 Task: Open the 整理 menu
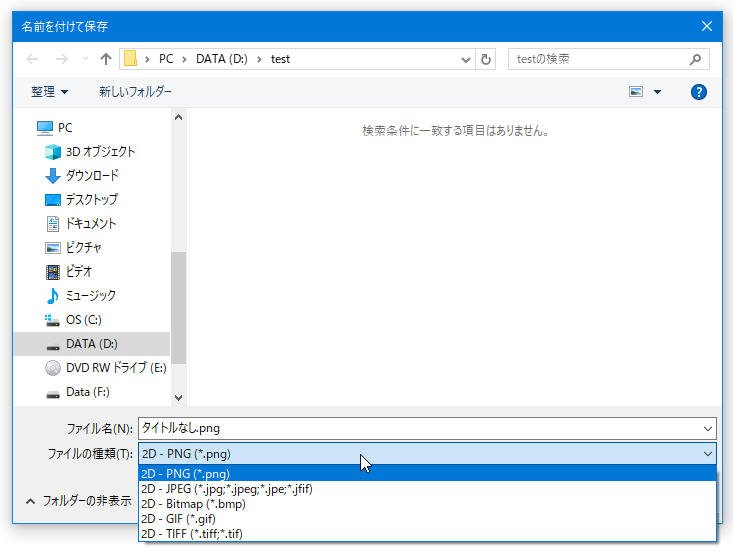(50, 92)
